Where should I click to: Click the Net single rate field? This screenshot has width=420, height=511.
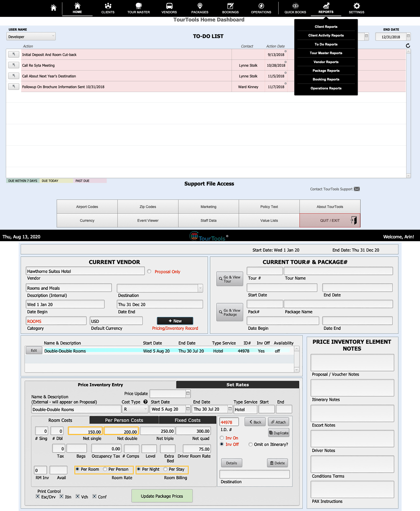[85, 431]
